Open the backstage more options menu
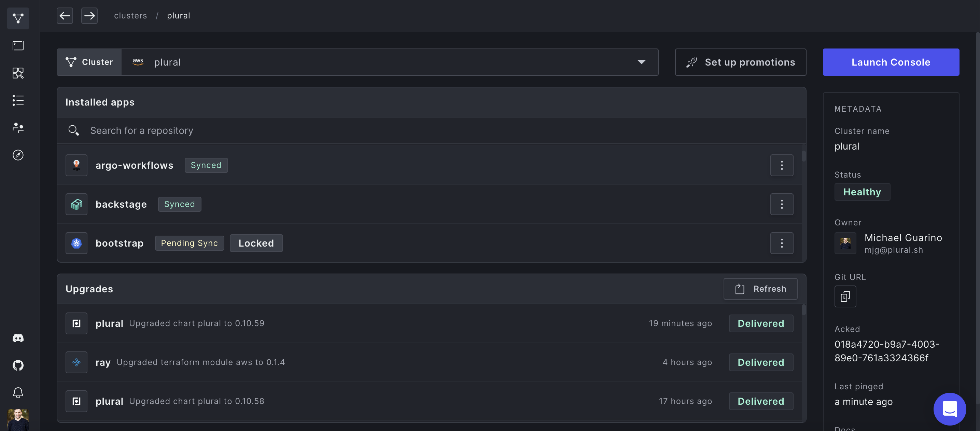 pos(781,204)
